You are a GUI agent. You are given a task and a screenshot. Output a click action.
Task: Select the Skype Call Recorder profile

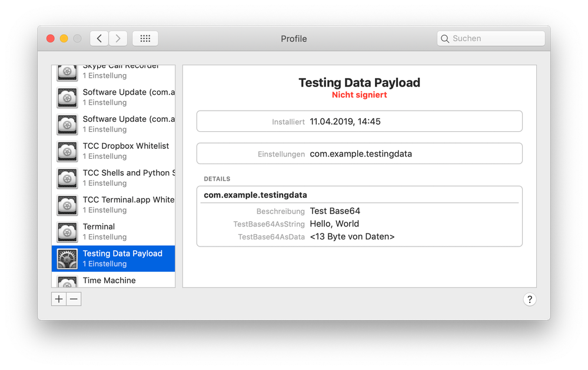[121, 71]
